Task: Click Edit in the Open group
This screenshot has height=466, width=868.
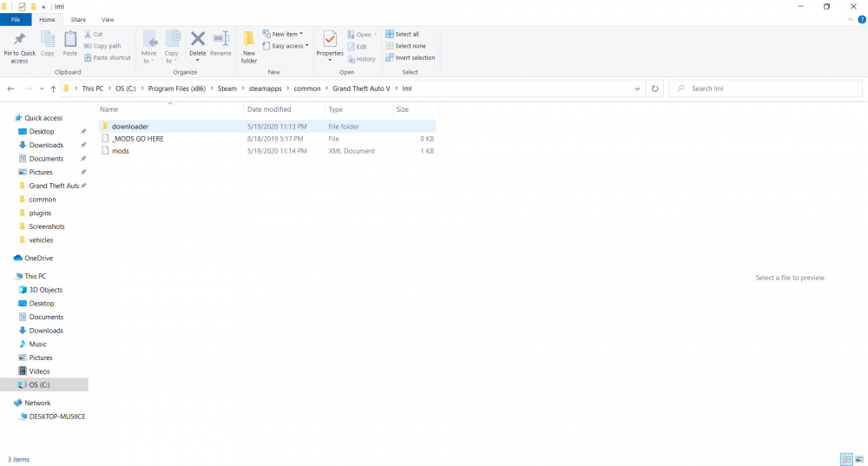Action: coord(357,47)
